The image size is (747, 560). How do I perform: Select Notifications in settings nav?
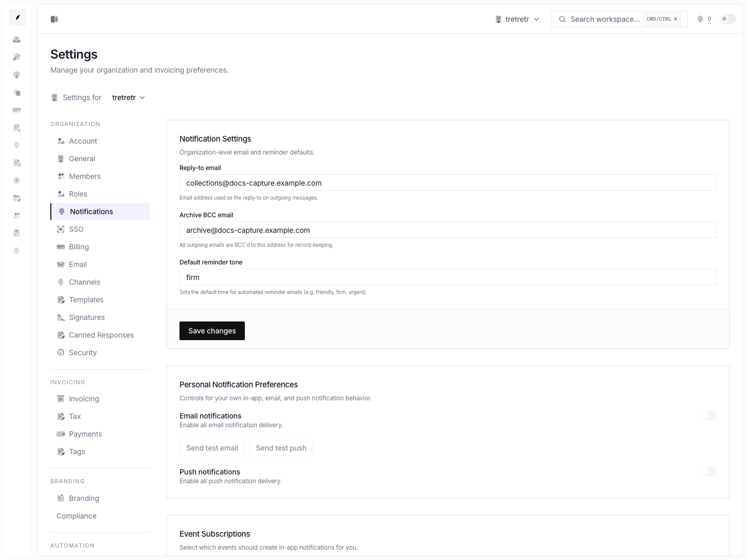click(100, 212)
